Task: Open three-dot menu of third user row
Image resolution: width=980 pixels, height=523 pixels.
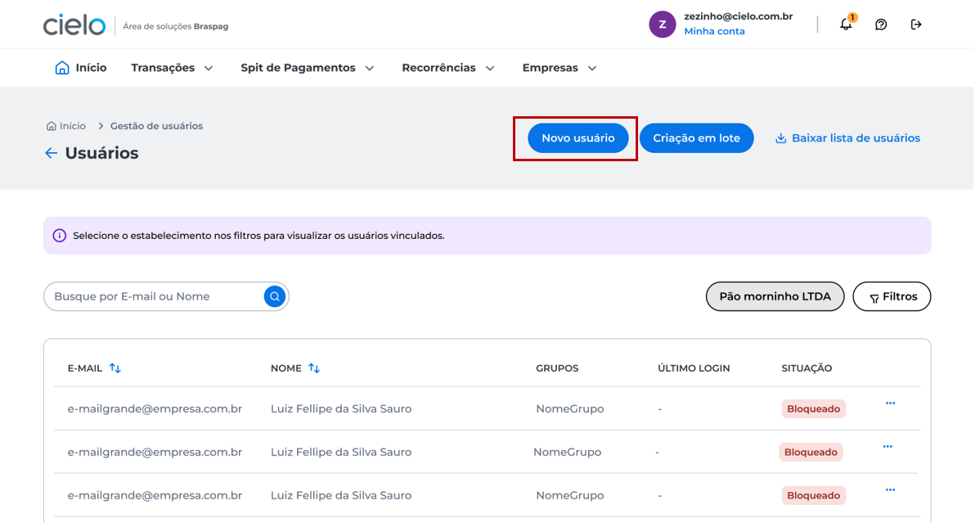Action: pos(890,489)
